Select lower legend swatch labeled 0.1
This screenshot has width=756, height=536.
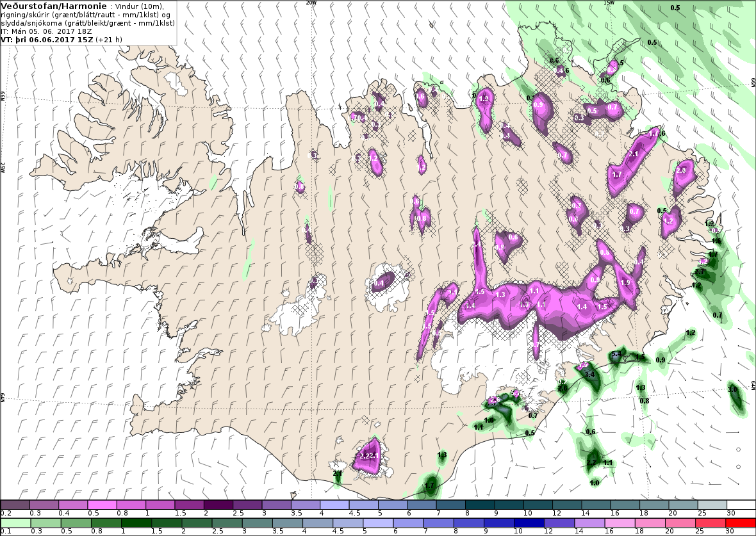pyautogui.click(x=15, y=523)
